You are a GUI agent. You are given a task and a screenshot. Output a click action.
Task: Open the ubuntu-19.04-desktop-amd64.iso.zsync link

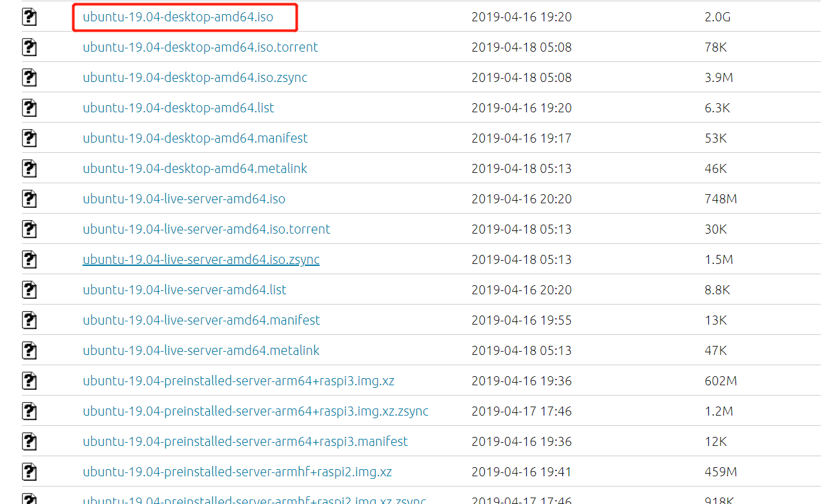pos(195,77)
